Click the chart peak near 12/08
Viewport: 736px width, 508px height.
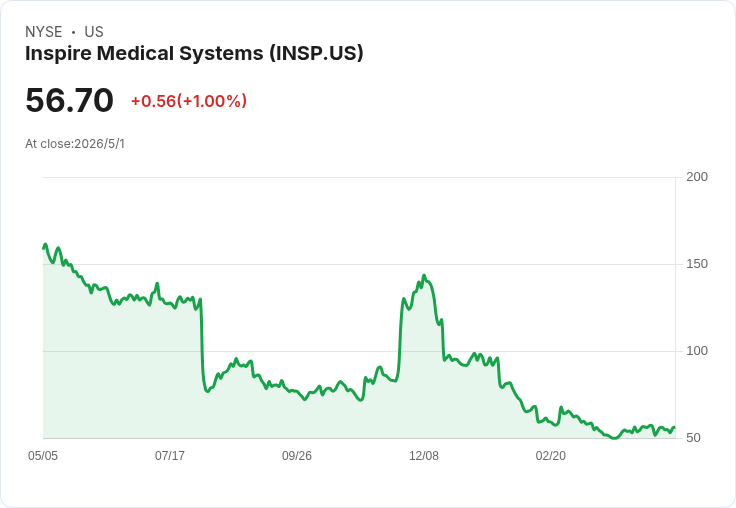pos(424,276)
